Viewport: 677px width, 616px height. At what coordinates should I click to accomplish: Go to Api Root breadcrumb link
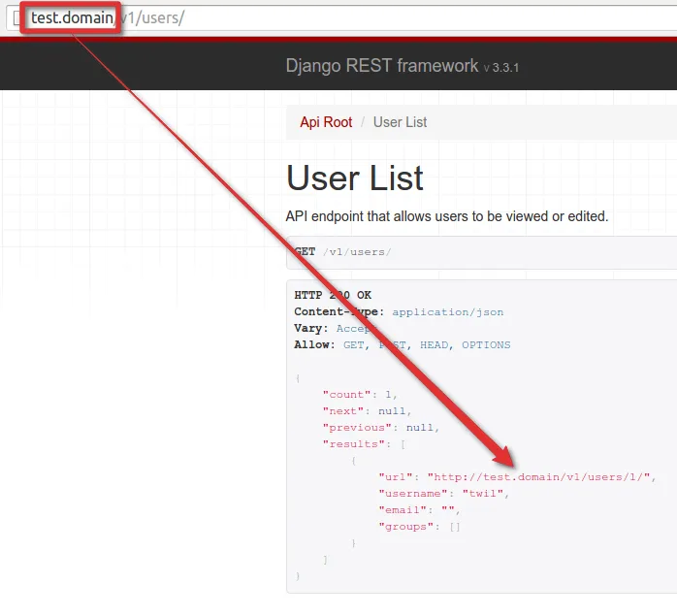(x=326, y=122)
